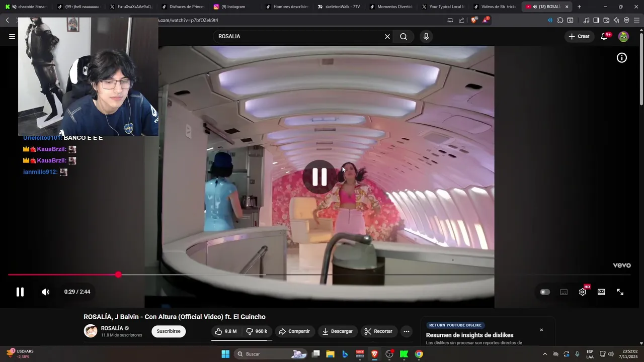Toggle subtitles with the captions icon
This screenshot has width=644, height=362.
[564, 292]
